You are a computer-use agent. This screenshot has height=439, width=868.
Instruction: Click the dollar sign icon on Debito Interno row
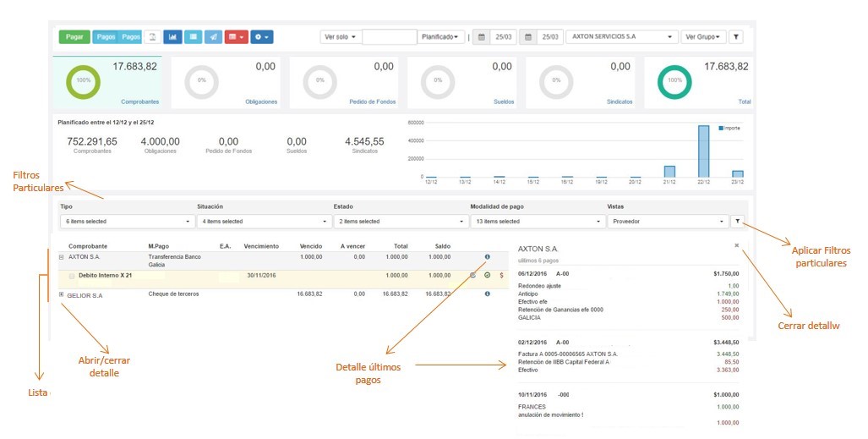click(502, 275)
